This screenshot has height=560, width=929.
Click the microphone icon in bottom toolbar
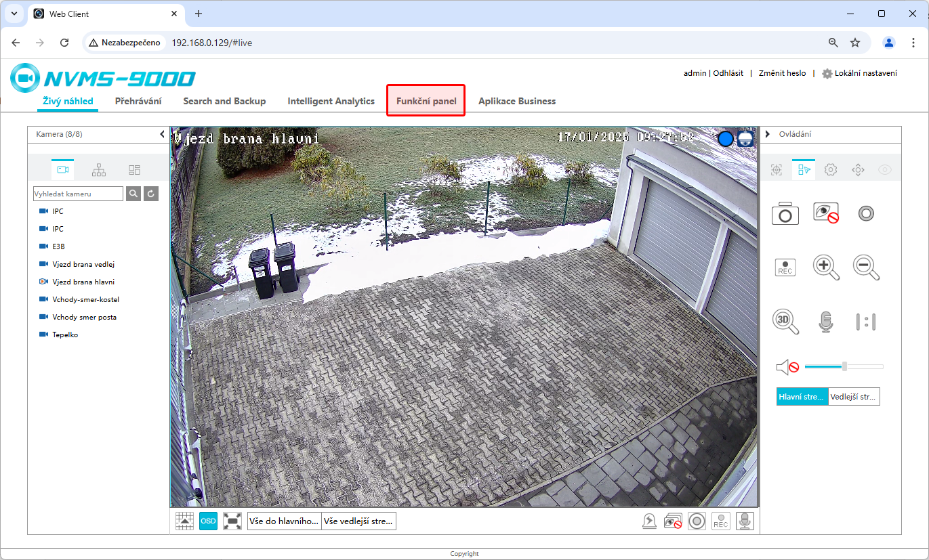[x=745, y=521]
